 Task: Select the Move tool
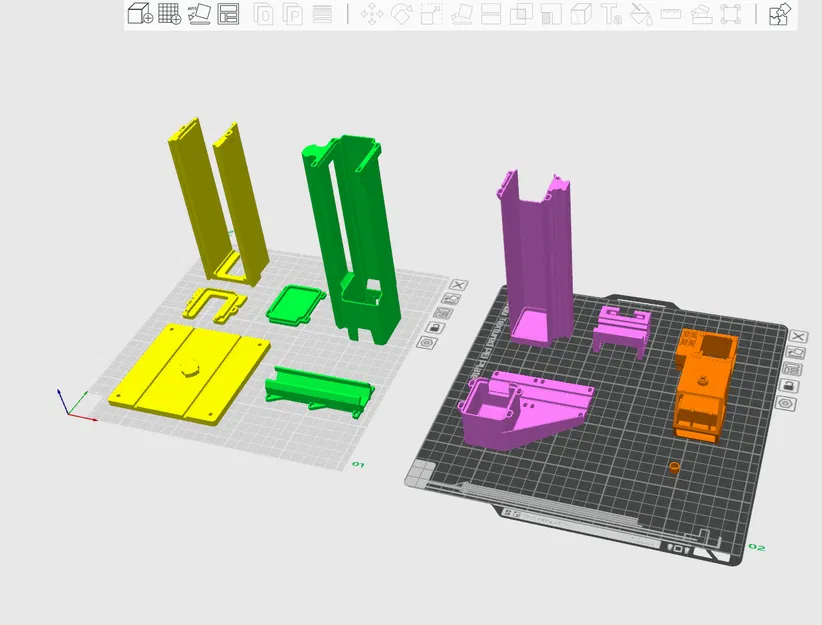[371, 14]
